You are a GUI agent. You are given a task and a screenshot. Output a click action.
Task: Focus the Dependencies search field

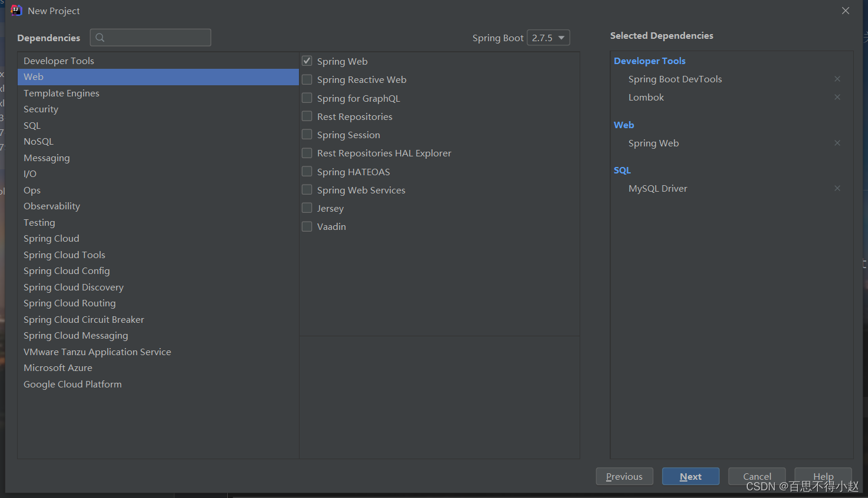pyautogui.click(x=151, y=38)
